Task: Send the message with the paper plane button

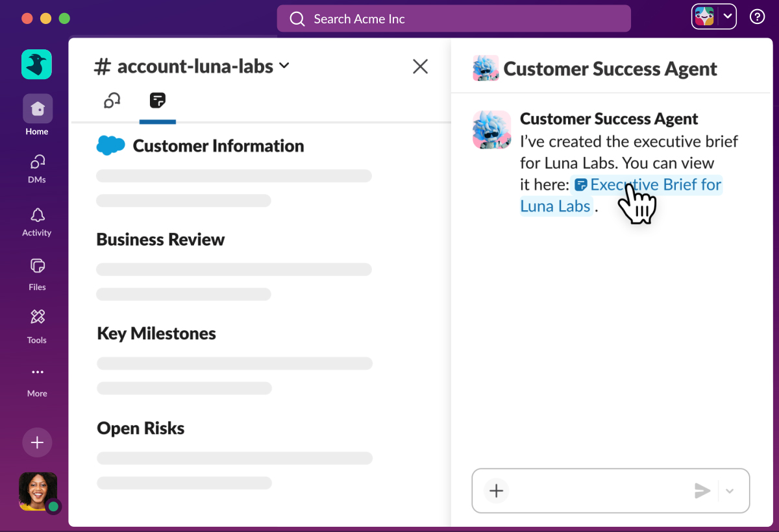Action: click(703, 491)
